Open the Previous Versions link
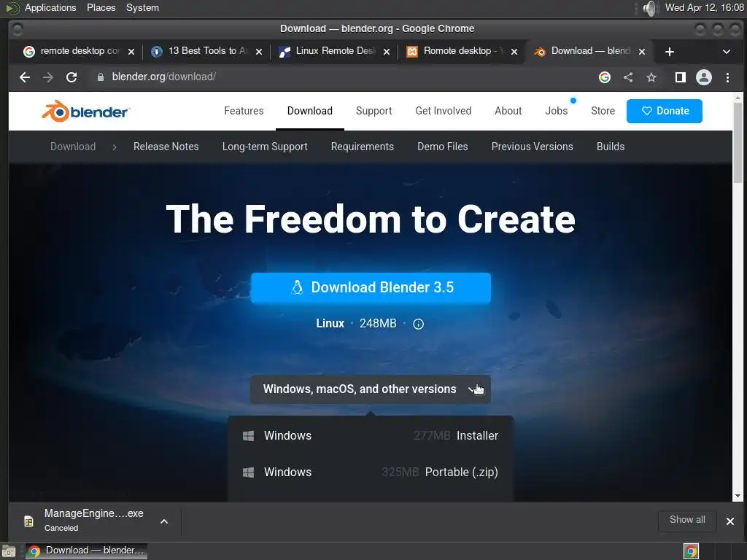The height and width of the screenshot is (560, 747). click(532, 147)
